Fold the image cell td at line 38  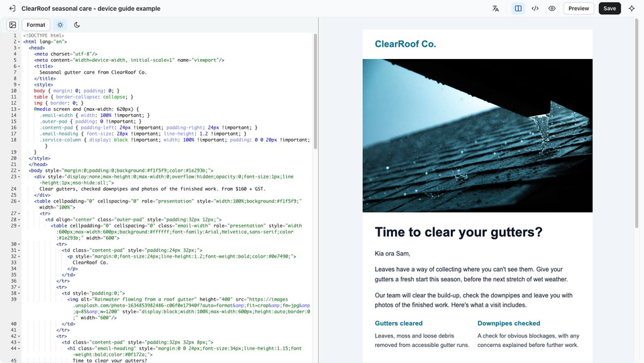coord(19,293)
